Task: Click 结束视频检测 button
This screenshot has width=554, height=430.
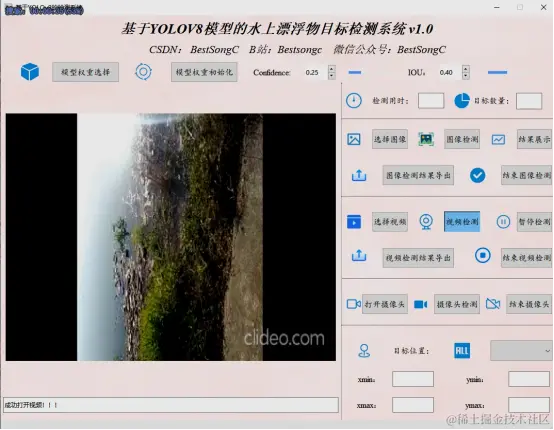Action: 527,258
